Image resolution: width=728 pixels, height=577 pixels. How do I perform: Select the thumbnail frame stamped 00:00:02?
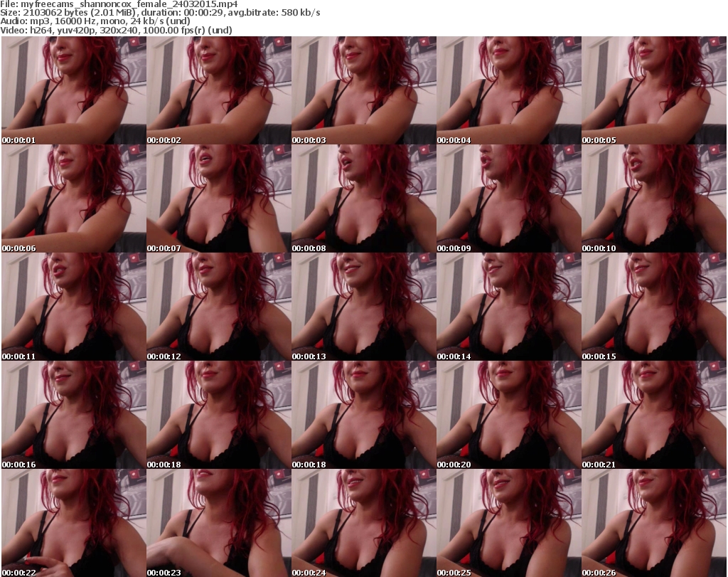(x=219, y=90)
